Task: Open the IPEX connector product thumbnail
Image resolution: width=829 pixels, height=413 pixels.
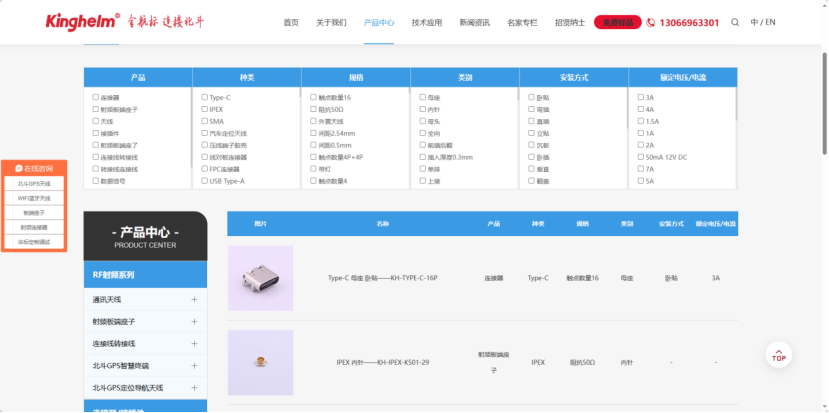Action: (x=260, y=363)
